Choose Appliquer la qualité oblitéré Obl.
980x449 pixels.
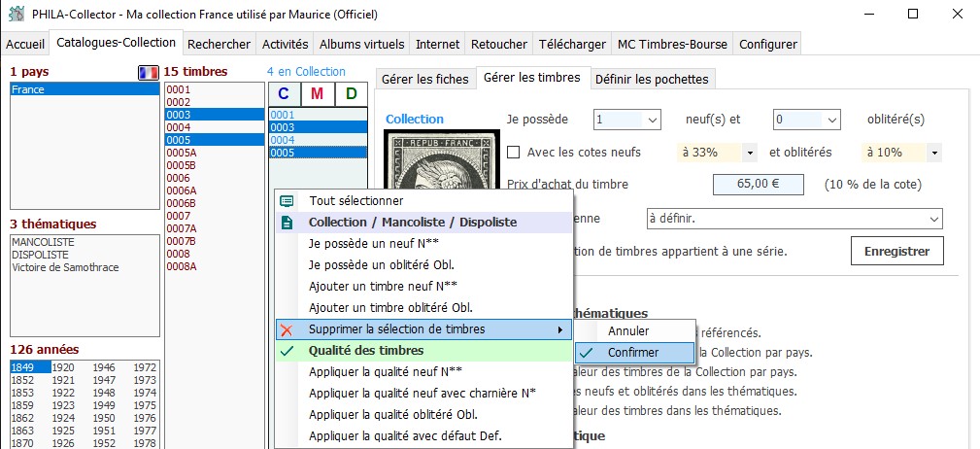[x=423, y=415]
